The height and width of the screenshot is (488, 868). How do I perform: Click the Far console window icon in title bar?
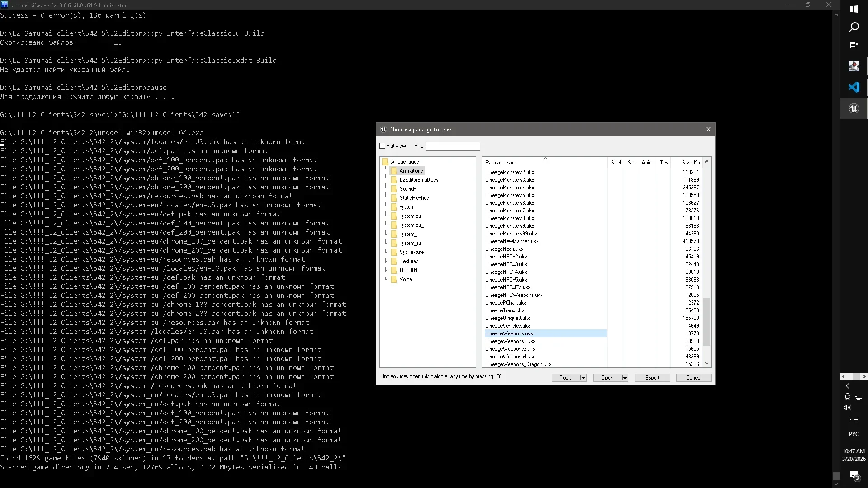click(x=4, y=5)
